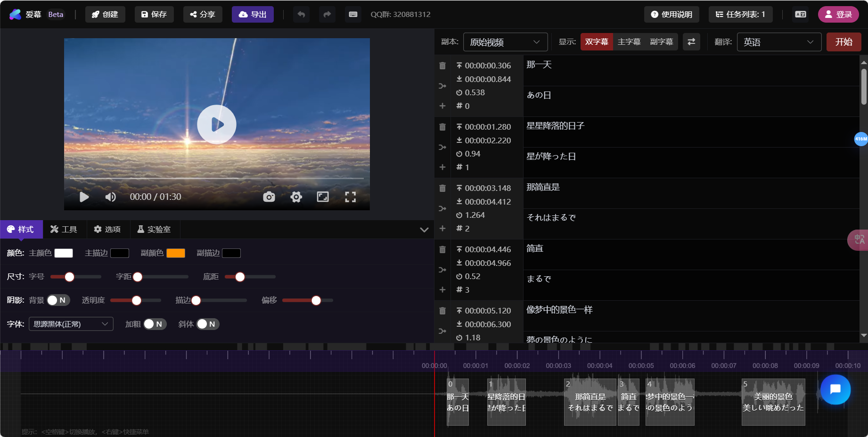Toggle the shadow background switch
Viewport: 868px width, 437px height.
pyautogui.click(x=58, y=300)
